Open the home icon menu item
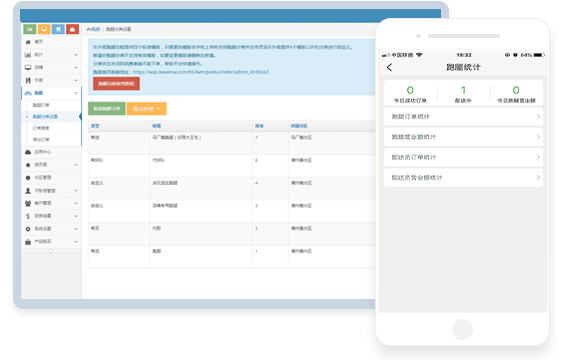 pos(51,42)
